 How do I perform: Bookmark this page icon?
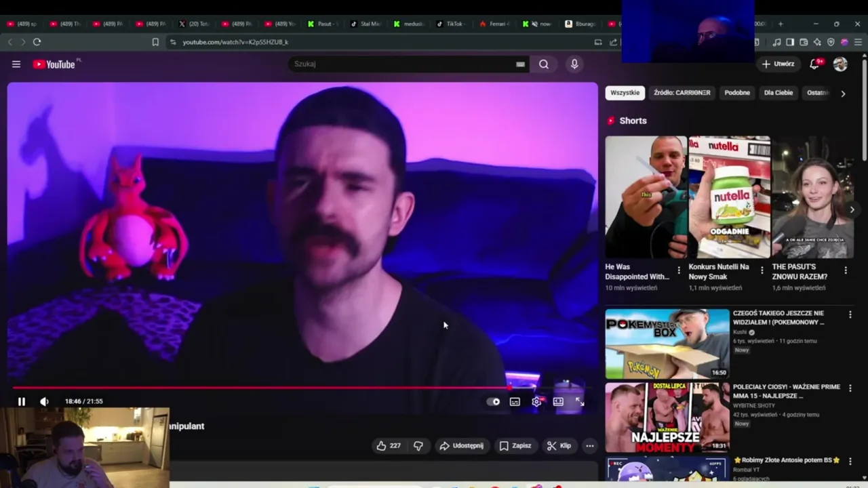coord(155,42)
